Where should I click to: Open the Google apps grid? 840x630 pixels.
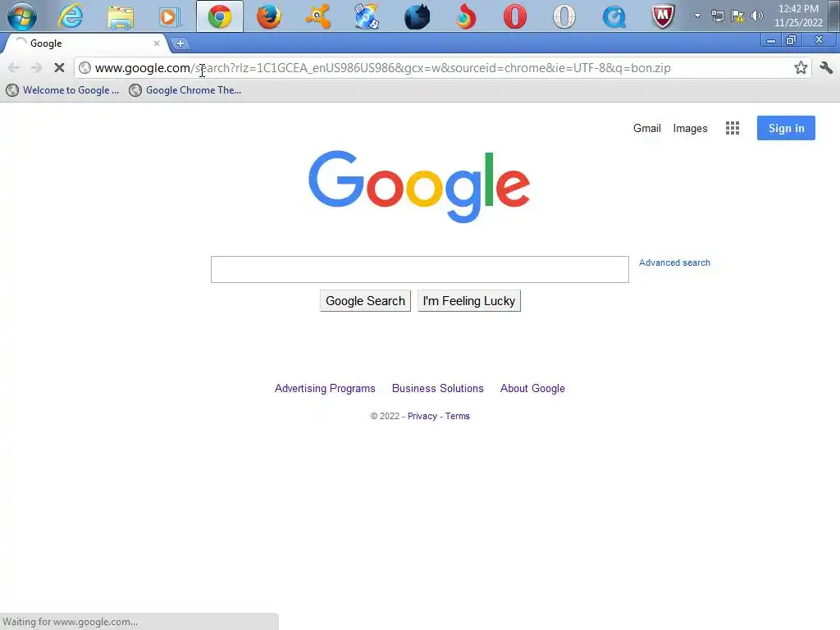click(733, 128)
